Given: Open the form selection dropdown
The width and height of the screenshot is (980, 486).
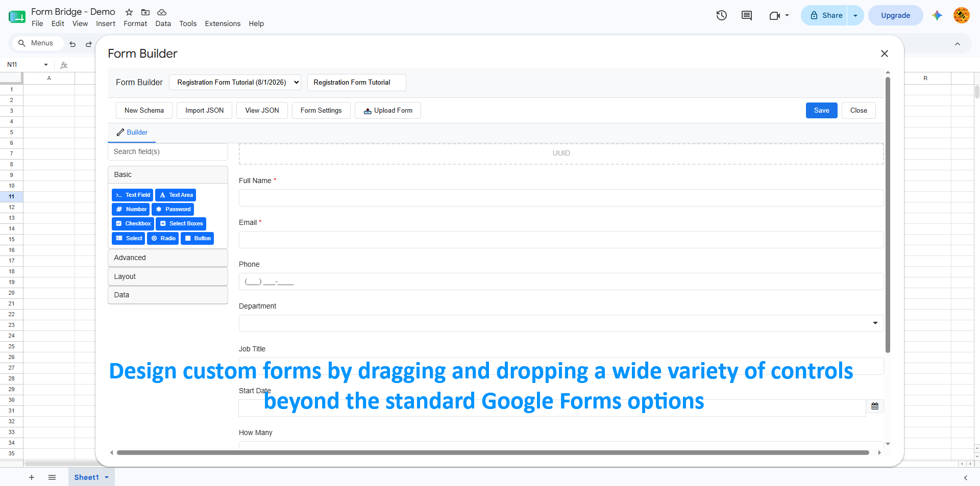Looking at the screenshot, I should [x=235, y=83].
